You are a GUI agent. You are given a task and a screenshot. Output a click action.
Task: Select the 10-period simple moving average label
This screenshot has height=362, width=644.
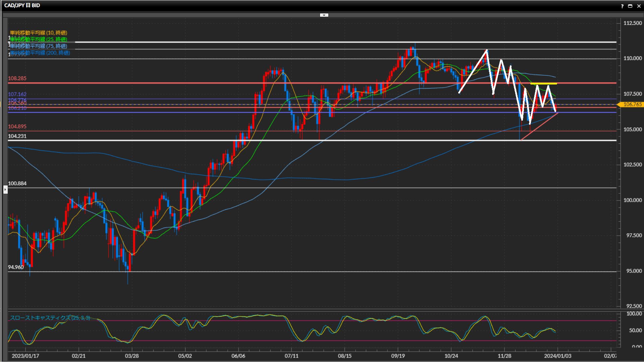click(38, 33)
